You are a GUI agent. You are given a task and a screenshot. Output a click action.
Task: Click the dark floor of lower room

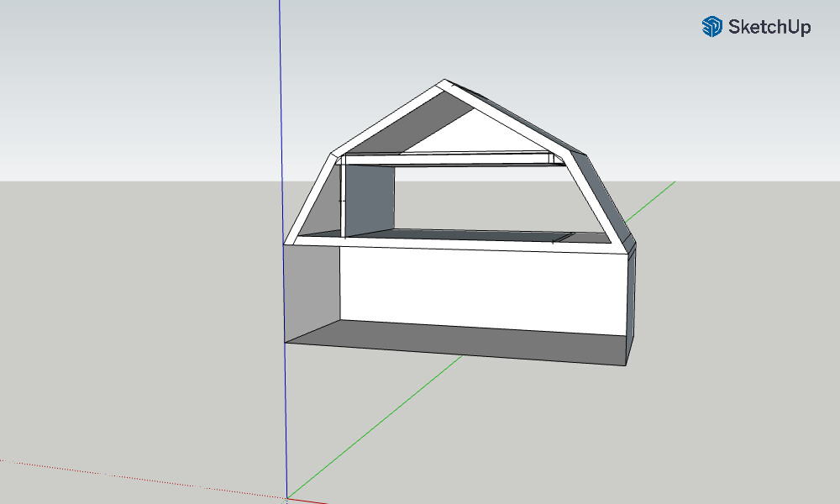[x=454, y=343]
